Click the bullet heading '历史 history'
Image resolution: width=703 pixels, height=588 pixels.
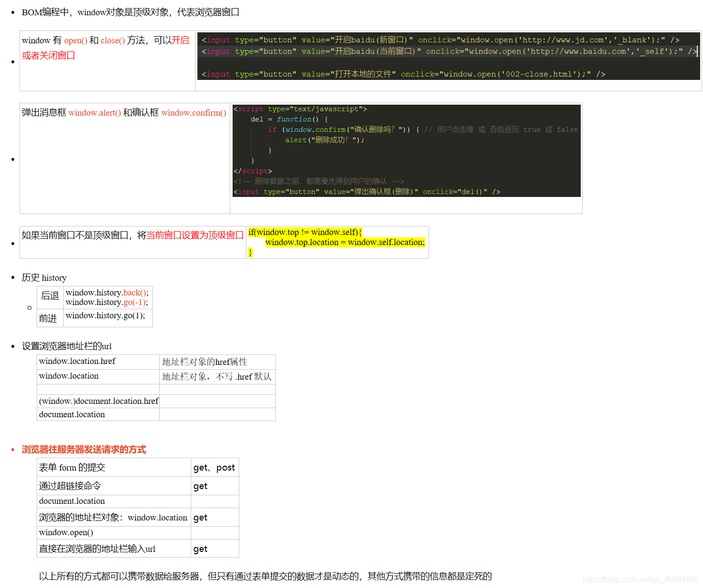44,278
